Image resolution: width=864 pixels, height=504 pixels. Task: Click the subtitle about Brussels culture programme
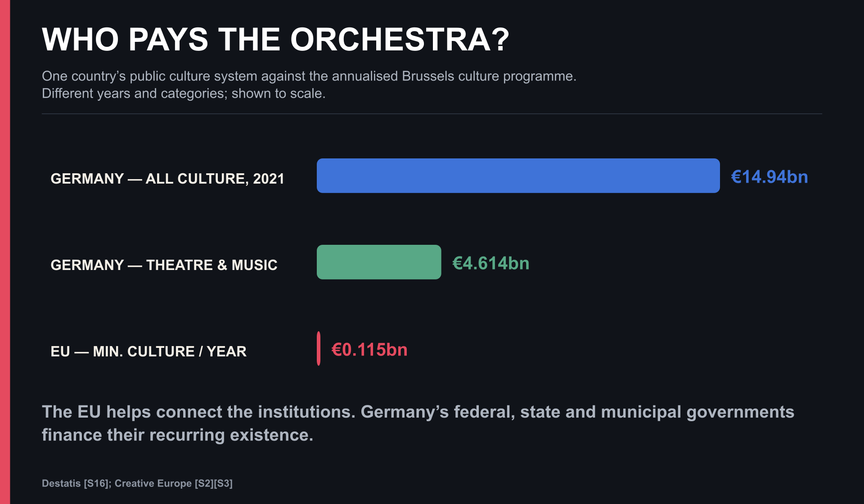309,76
